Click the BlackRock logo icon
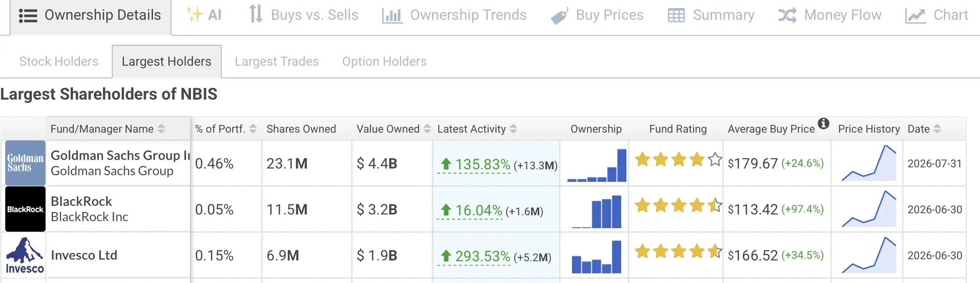This screenshot has height=283, width=980. [25, 209]
